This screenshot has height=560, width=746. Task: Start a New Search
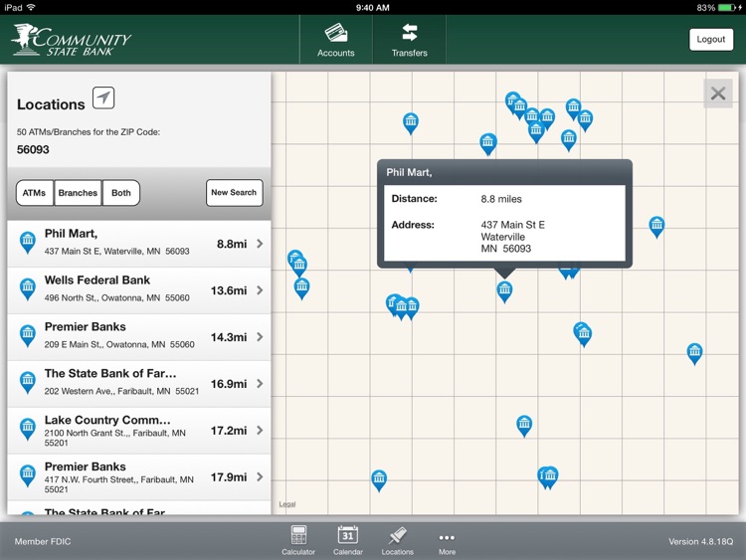coord(234,193)
